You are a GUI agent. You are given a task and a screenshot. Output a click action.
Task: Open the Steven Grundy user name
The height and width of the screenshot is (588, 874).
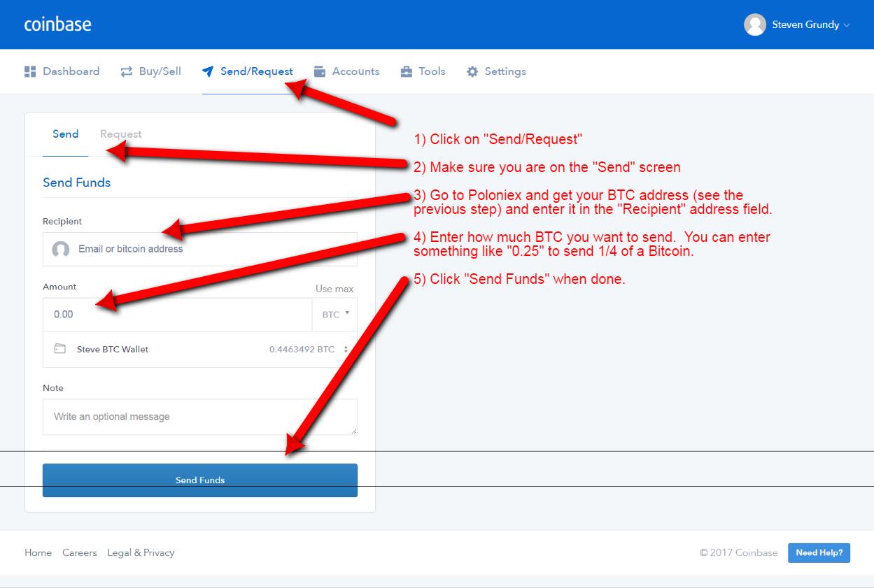[805, 24]
